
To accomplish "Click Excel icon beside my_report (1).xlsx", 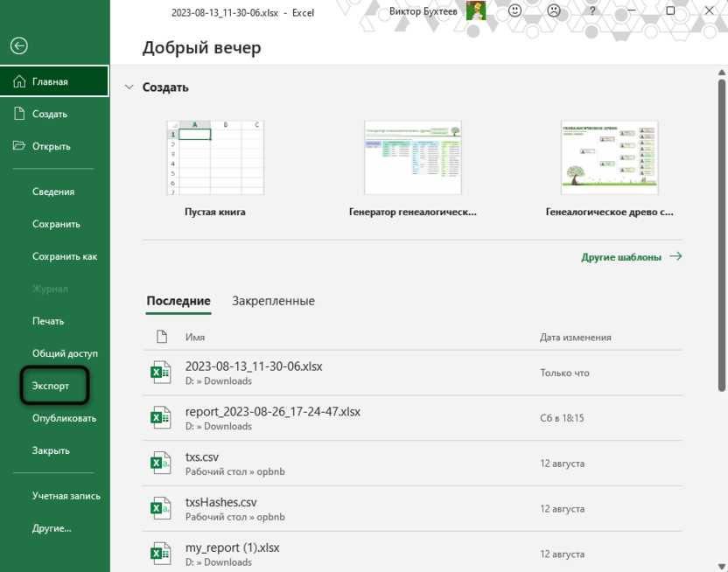I will click(x=160, y=554).
